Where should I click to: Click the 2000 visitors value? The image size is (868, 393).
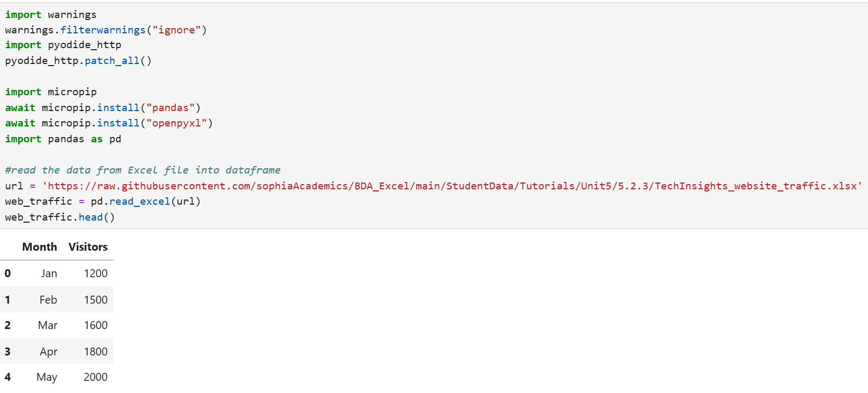(x=95, y=377)
